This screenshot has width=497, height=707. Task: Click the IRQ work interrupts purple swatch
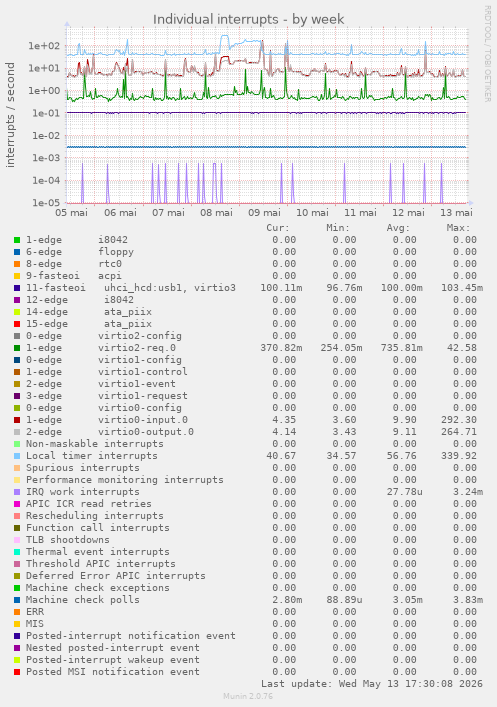(x=17, y=492)
